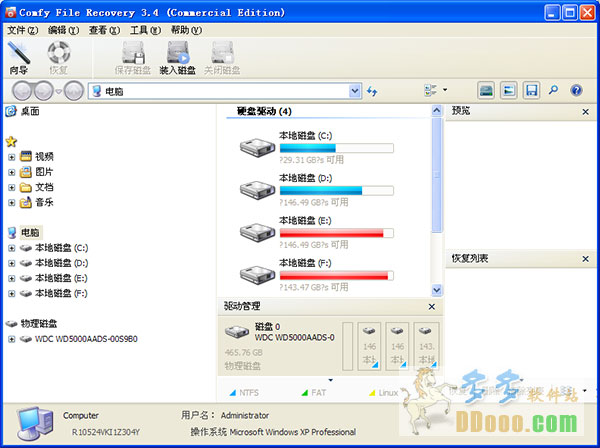600x448 pixels.
Task: Click the 恢复 lifebuoy toolbar icon
Action: coord(59,58)
